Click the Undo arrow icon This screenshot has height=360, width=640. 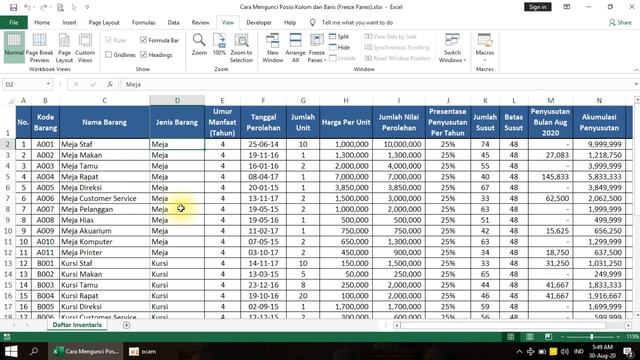(x=27, y=7)
